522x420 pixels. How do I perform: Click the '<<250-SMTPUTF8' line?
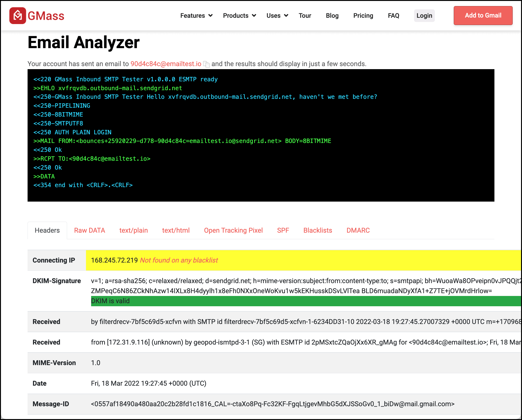[x=58, y=123]
